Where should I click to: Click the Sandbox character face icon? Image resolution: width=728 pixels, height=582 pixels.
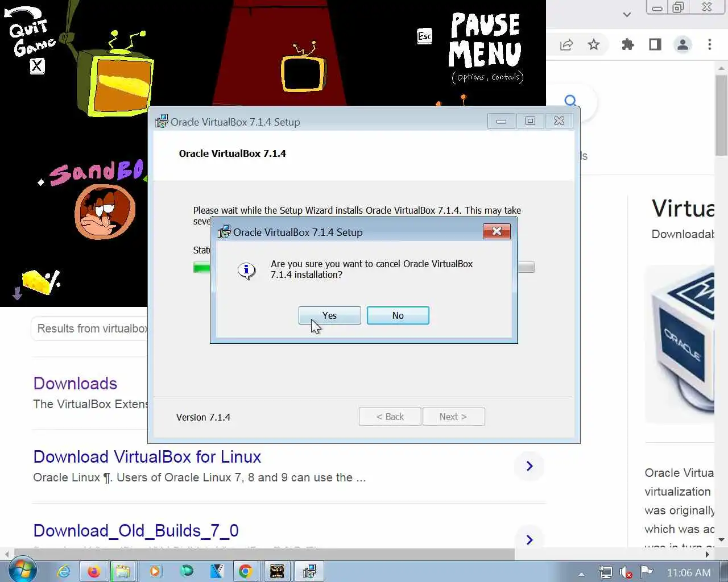(x=105, y=213)
